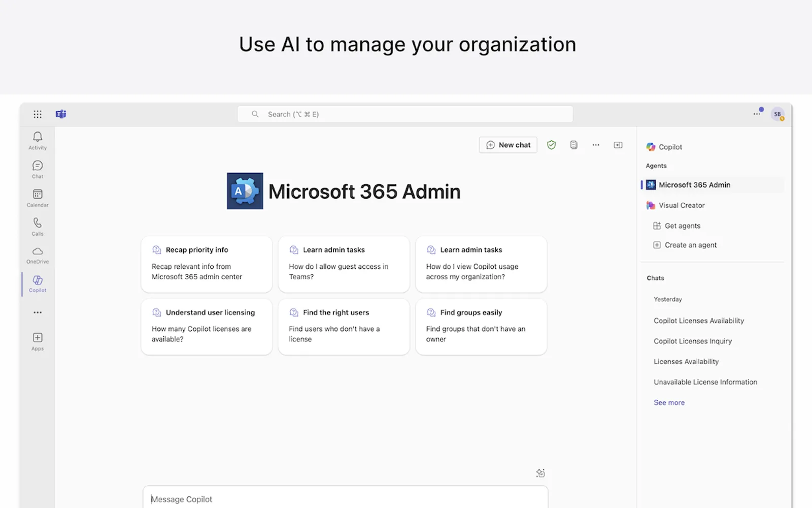This screenshot has height=508, width=812.
Task: Click Get agents
Action: click(x=676, y=226)
